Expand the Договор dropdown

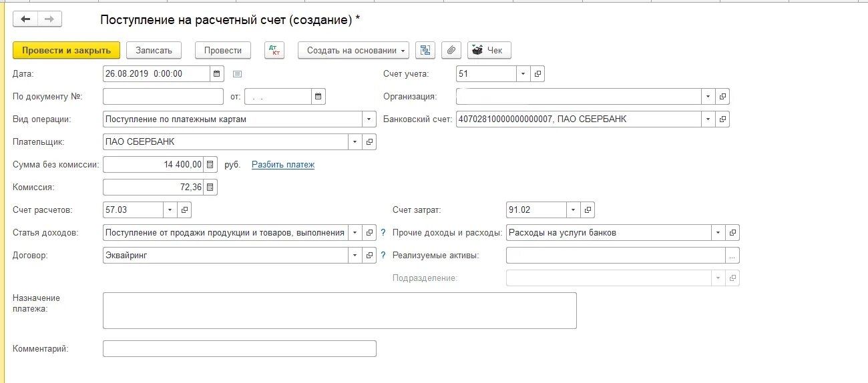pos(355,255)
